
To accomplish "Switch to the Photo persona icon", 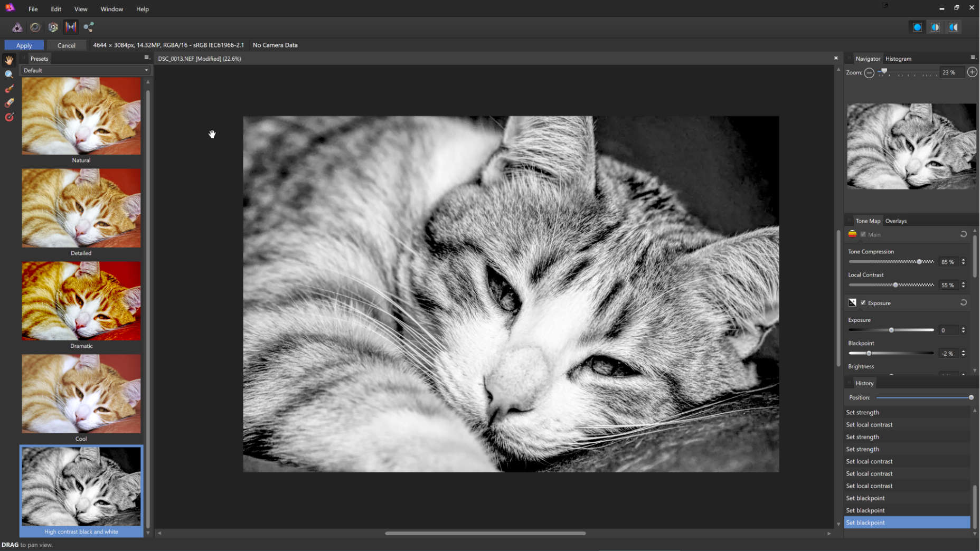I will (x=17, y=27).
